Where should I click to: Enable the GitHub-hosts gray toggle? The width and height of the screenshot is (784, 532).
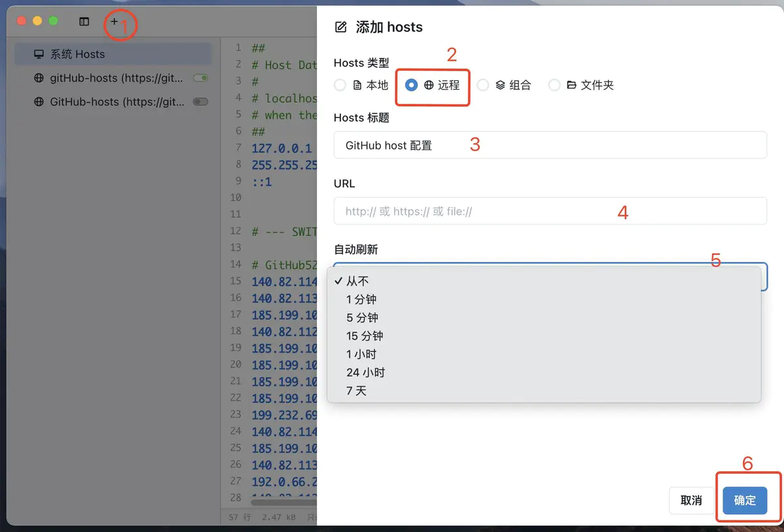click(x=201, y=102)
